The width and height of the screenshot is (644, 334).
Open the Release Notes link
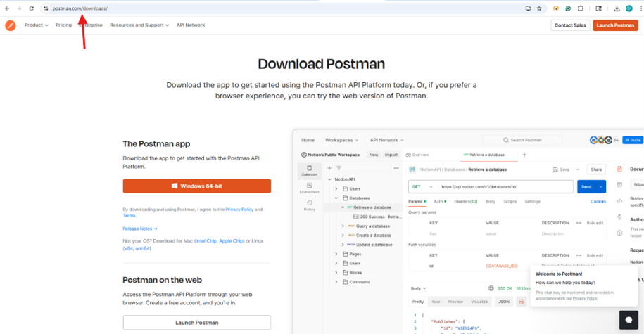point(139,229)
